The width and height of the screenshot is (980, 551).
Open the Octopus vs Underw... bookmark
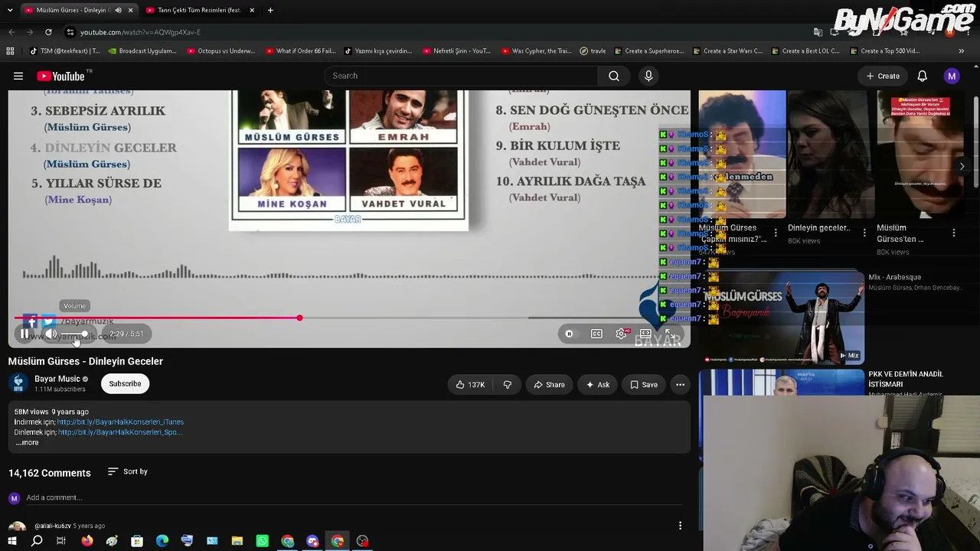pos(220,51)
